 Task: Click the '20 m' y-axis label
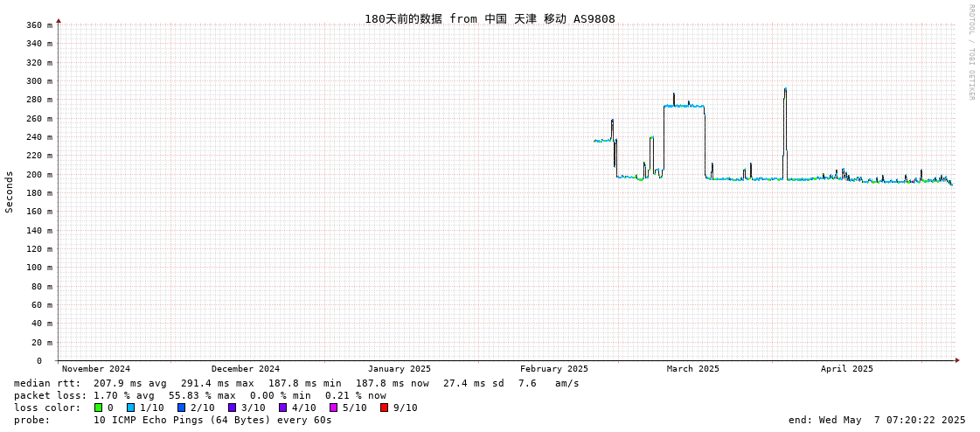pos(43,342)
